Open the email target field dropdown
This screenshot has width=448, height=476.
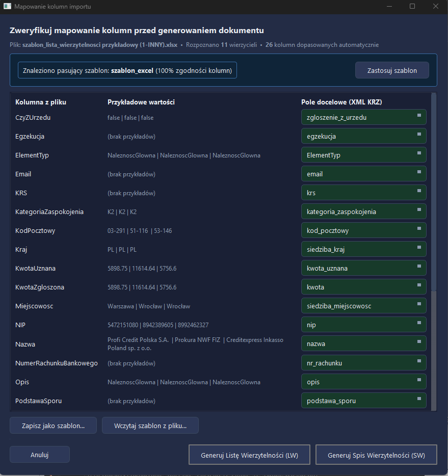pos(363,174)
